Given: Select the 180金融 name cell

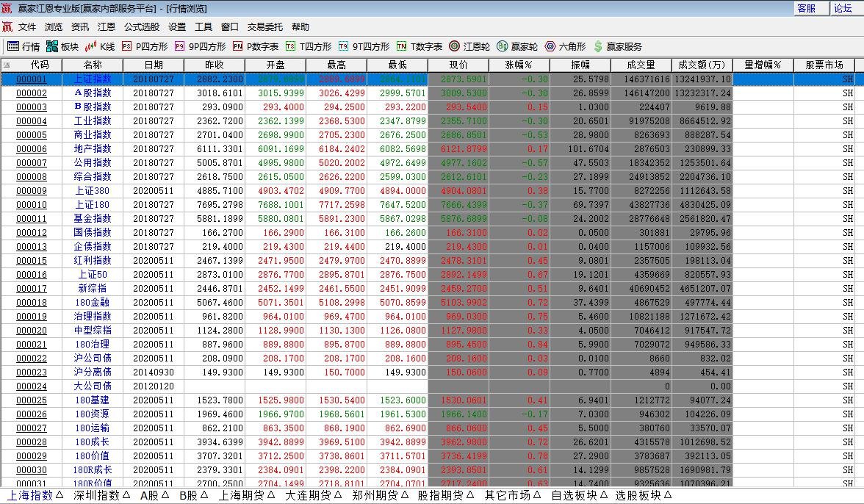Looking at the screenshot, I should [x=93, y=303].
